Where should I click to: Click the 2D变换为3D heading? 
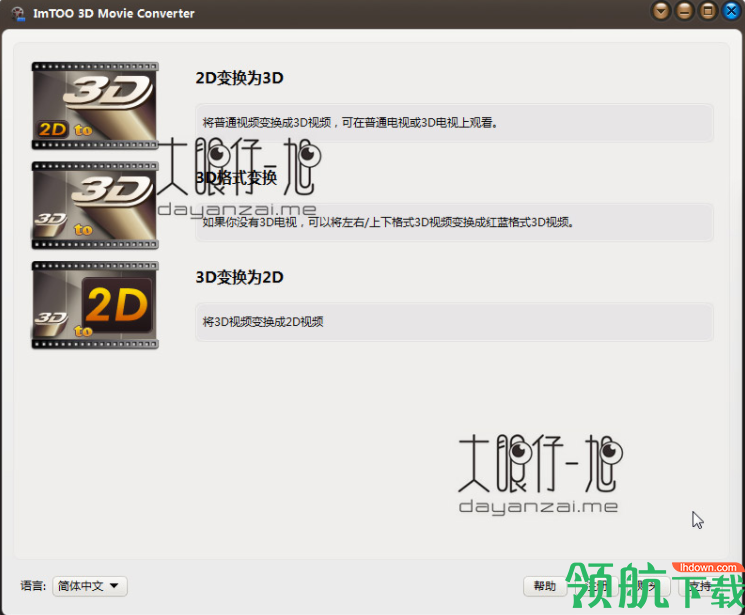pos(239,77)
